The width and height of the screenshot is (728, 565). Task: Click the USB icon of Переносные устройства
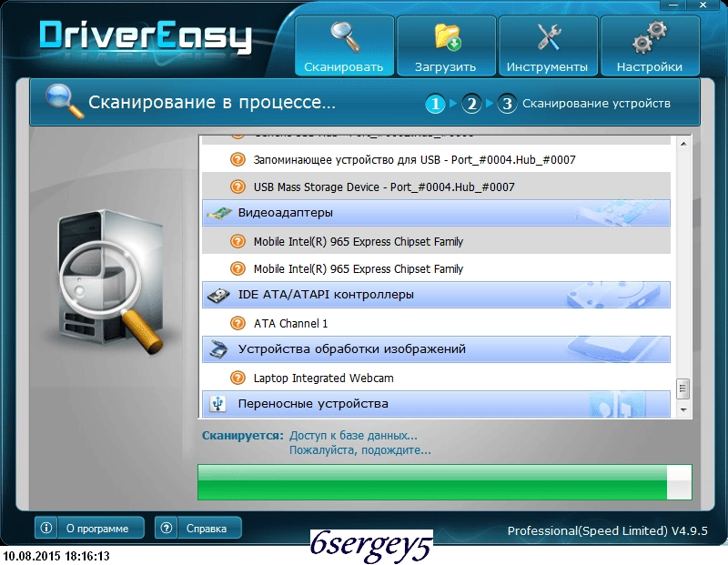tap(217, 403)
